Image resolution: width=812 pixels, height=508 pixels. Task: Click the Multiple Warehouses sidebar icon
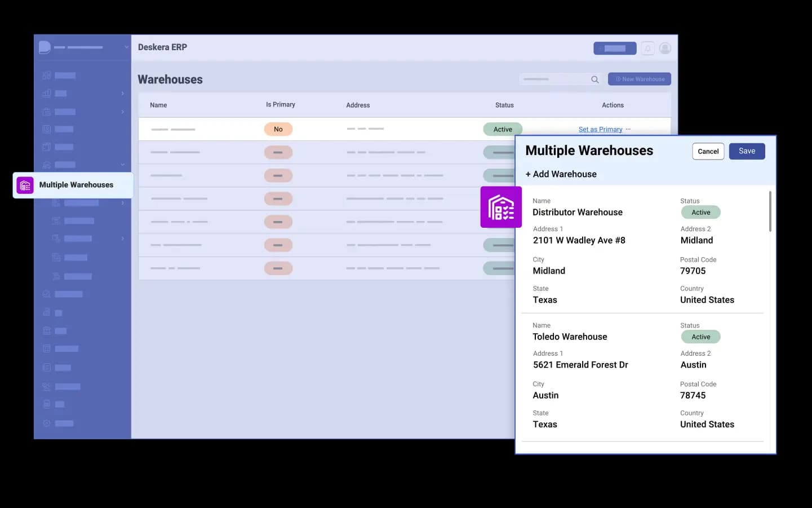click(x=25, y=185)
